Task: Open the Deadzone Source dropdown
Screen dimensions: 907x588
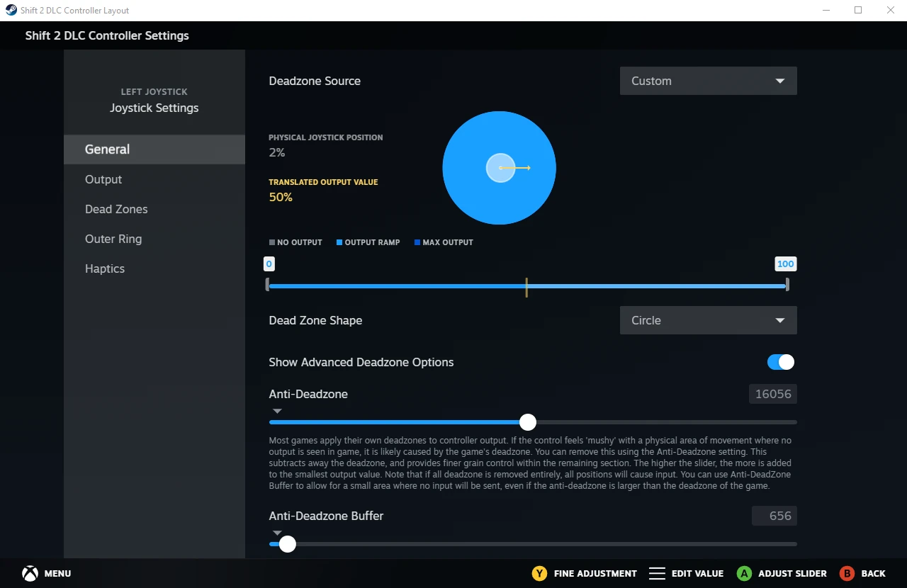Action: point(709,81)
